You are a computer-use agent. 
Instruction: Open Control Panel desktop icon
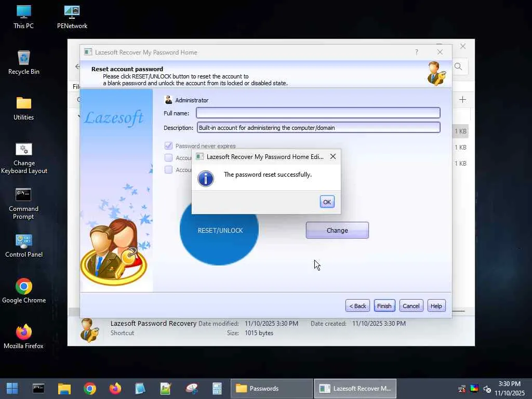tap(24, 246)
